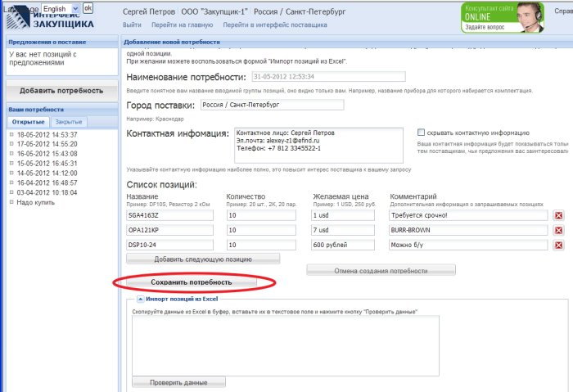Remove the OPA121KP row with red X

click(559, 230)
